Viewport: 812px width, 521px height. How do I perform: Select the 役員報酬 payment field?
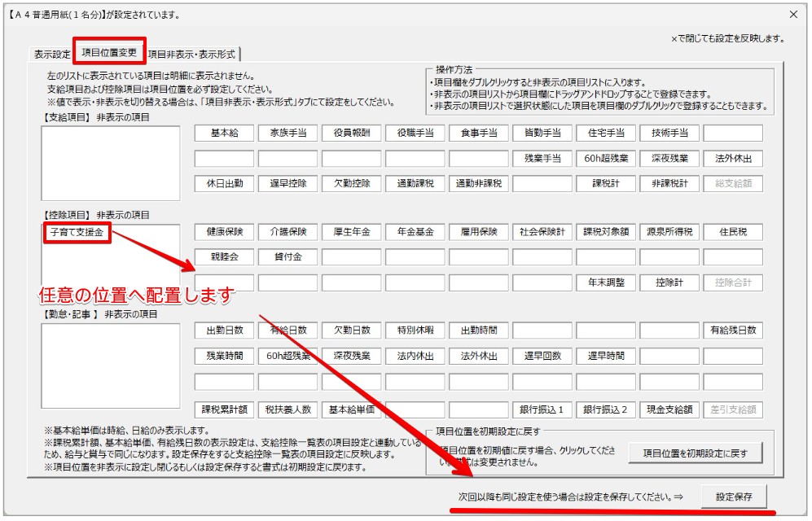tap(351, 134)
